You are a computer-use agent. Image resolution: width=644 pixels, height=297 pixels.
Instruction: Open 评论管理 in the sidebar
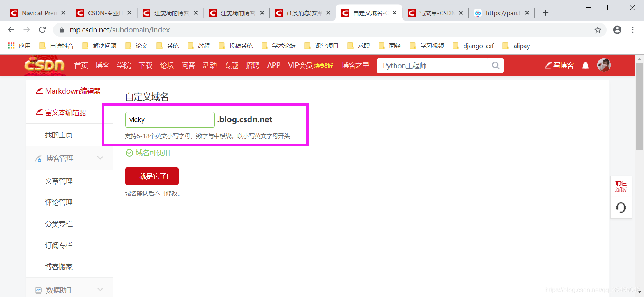[x=58, y=202]
